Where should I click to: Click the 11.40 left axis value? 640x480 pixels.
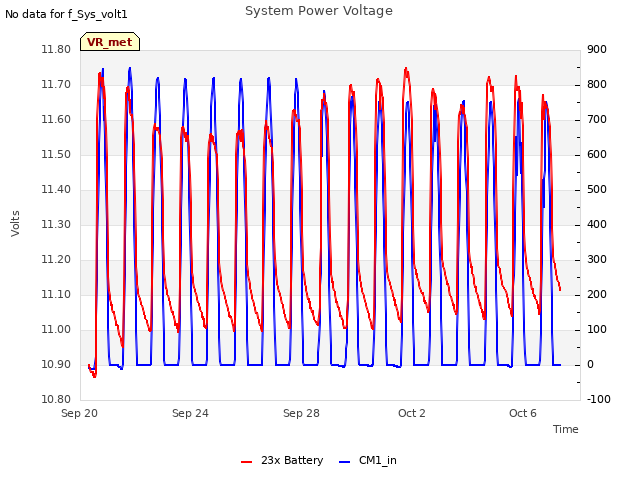tap(56, 189)
